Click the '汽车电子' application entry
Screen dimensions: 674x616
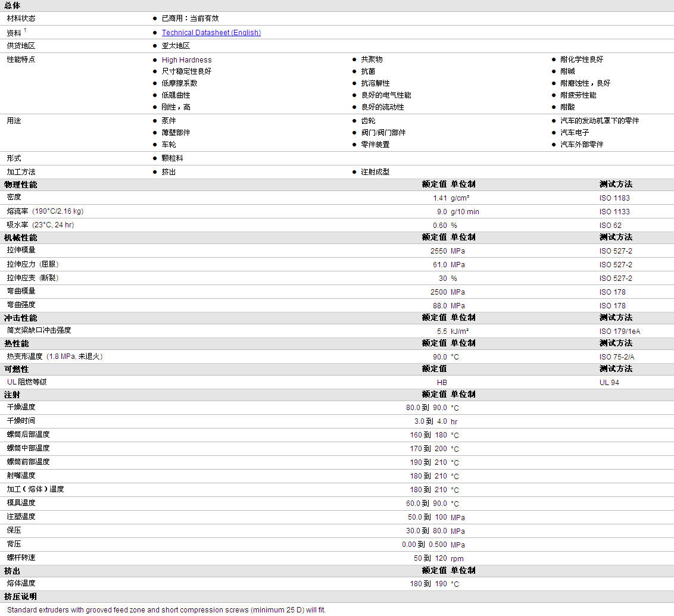(575, 133)
